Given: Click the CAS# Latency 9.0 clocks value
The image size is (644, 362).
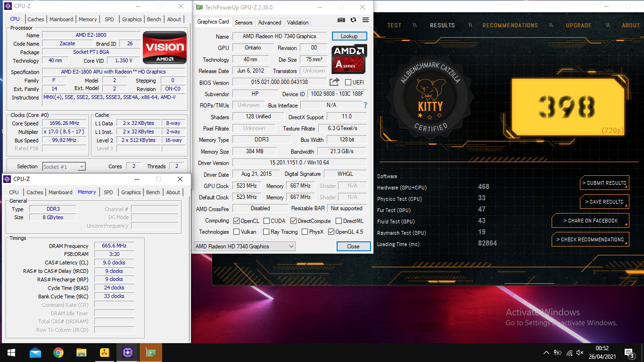Looking at the screenshot, I should point(115,263).
